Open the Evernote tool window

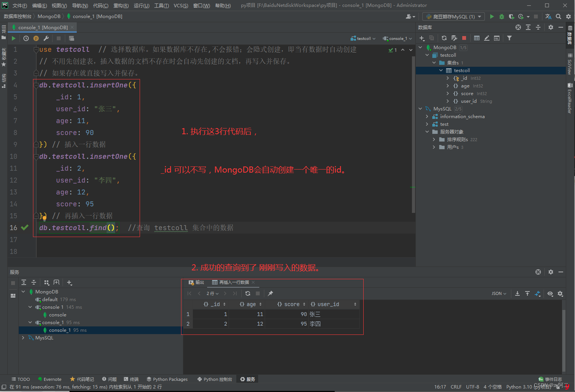tap(49, 379)
